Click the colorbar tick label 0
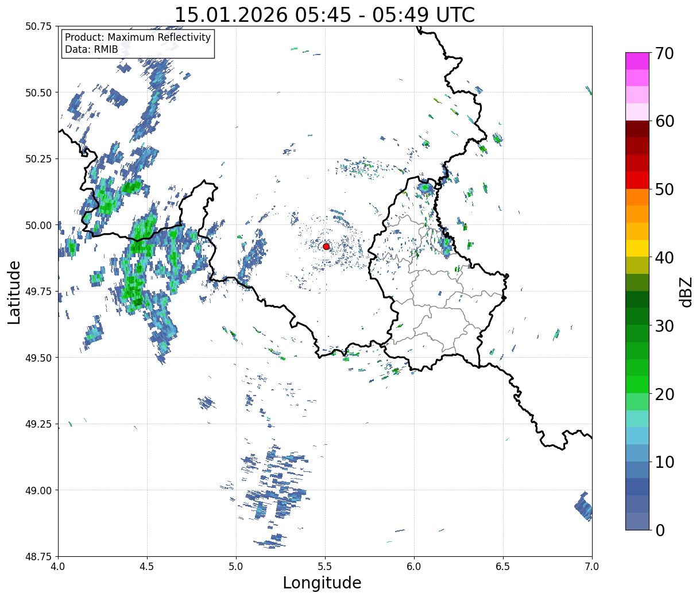This screenshot has width=700, height=597. (x=660, y=530)
